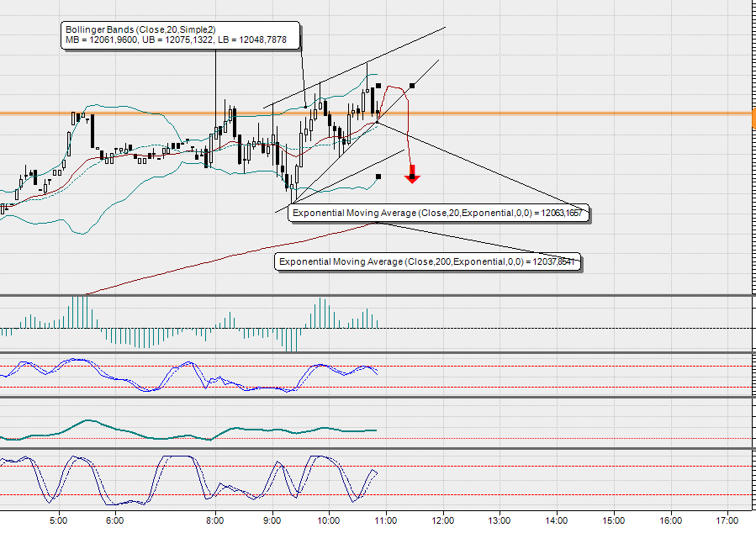Select the 10:00 time axis label
Screen dimensions: 756x533
point(328,521)
